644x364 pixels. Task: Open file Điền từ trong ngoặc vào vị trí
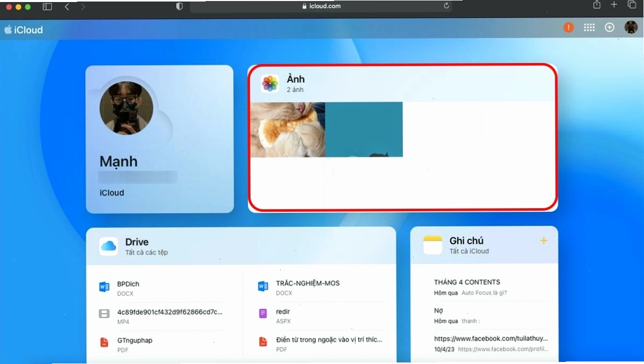click(329, 340)
